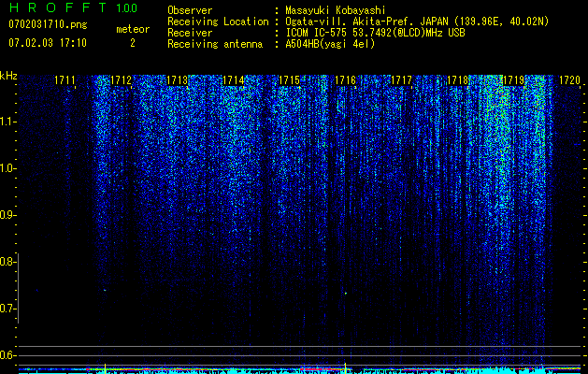Click the 1711 time marker
Image resolution: width=588 pixels, height=374 pixels.
[65, 80]
